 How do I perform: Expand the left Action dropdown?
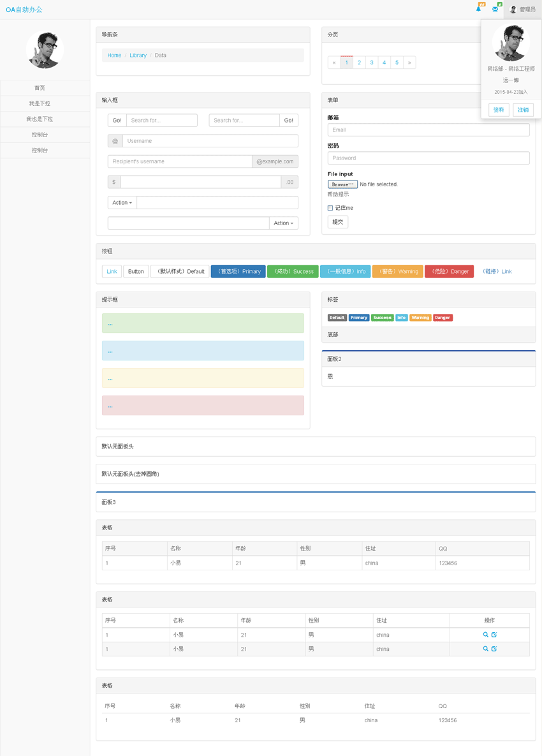point(122,203)
